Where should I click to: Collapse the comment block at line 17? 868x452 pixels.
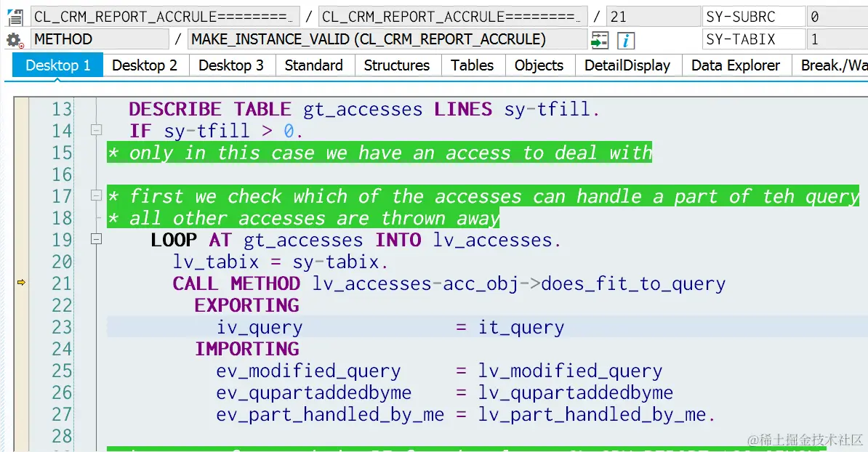pyautogui.click(x=96, y=194)
